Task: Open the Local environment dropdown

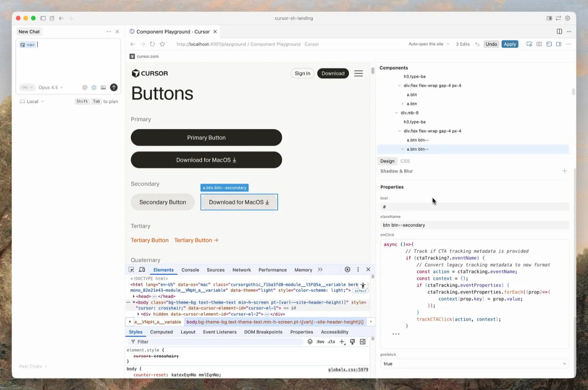Action: coord(32,102)
